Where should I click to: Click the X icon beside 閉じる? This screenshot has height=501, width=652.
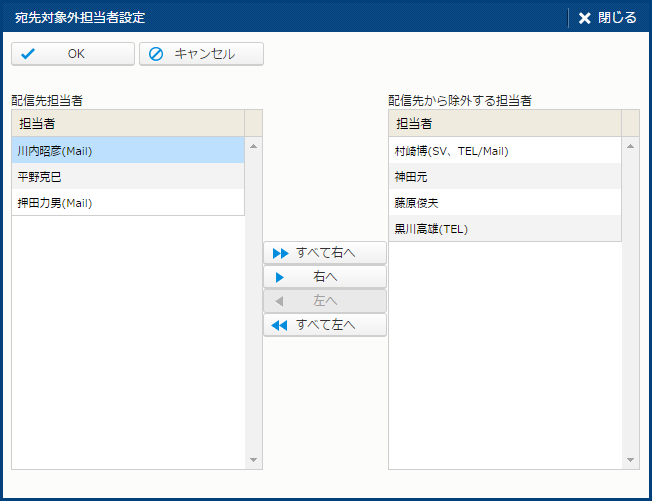click(x=585, y=18)
